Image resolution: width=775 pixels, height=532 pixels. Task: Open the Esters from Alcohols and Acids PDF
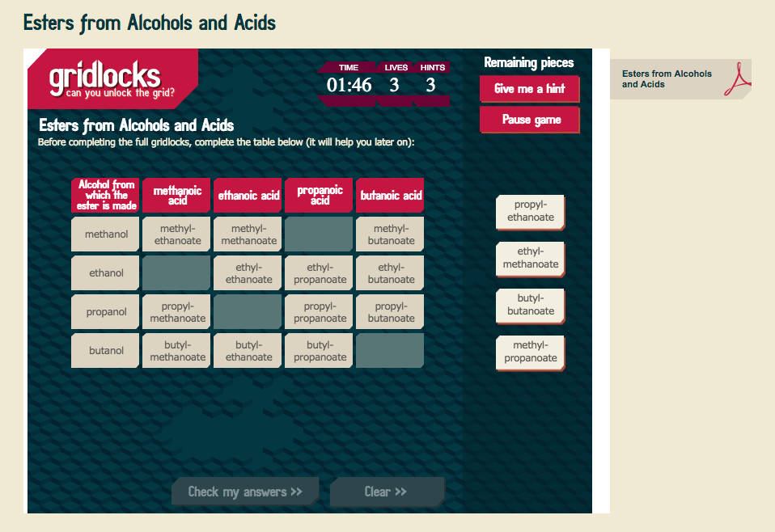coord(680,78)
